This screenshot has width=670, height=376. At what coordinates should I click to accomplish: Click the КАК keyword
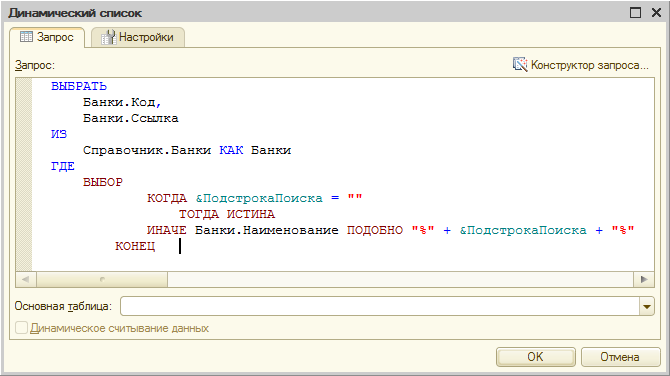pyautogui.click(x=231, y=150)
